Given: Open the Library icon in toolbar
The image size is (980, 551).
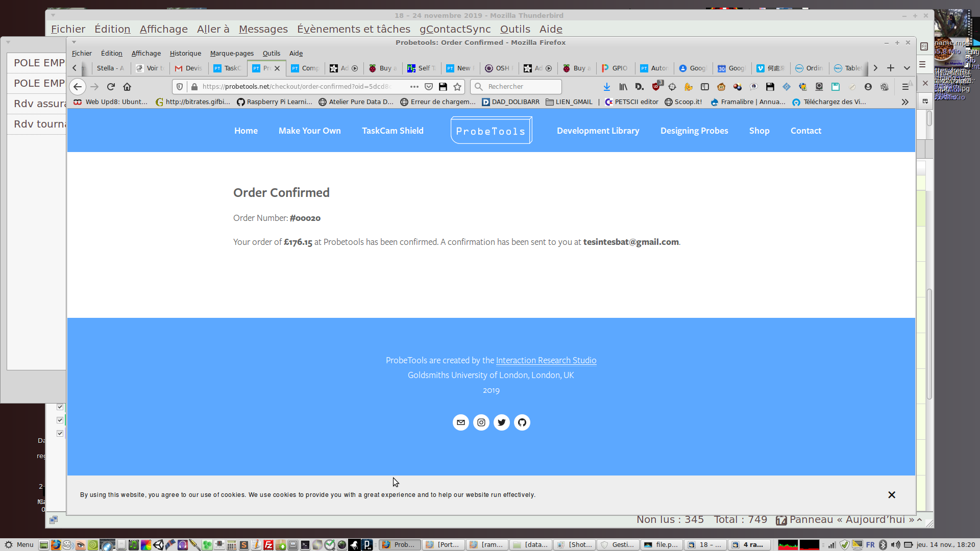Looking at the screenshot, I should 623,87.
